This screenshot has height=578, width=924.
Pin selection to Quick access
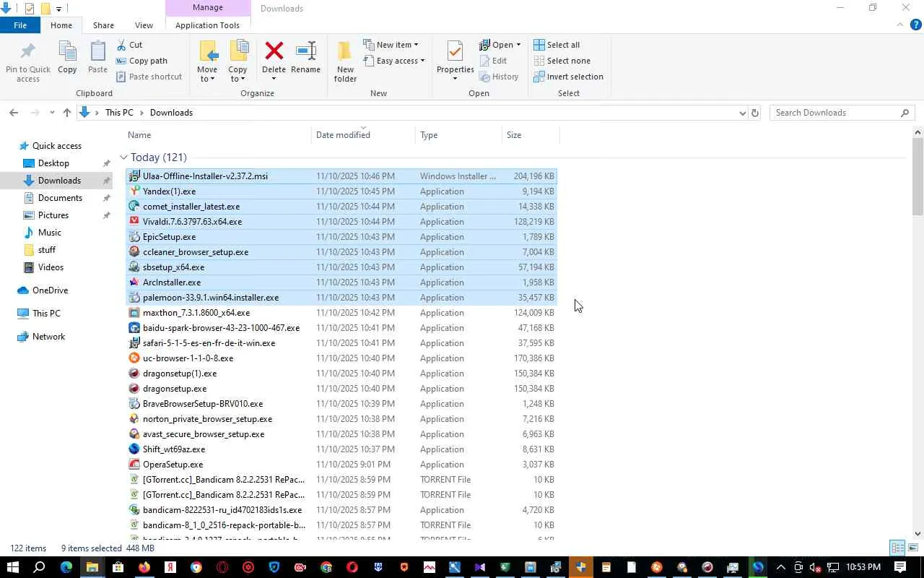28,61
